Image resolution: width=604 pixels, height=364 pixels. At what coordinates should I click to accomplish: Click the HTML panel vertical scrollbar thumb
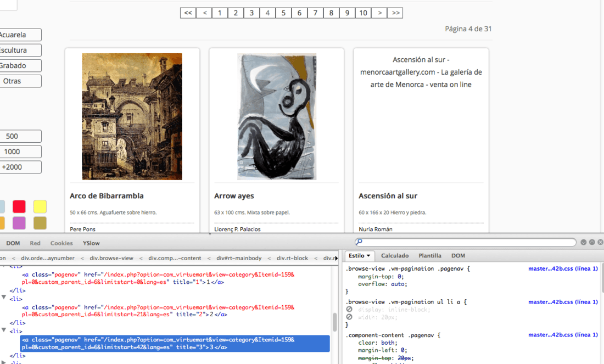click(x=335, y=322)
